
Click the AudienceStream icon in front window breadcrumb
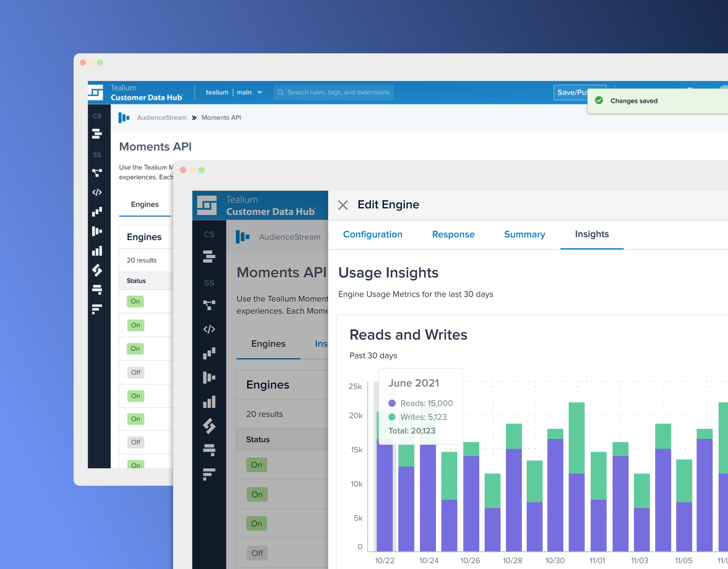[x=242, y=237]
